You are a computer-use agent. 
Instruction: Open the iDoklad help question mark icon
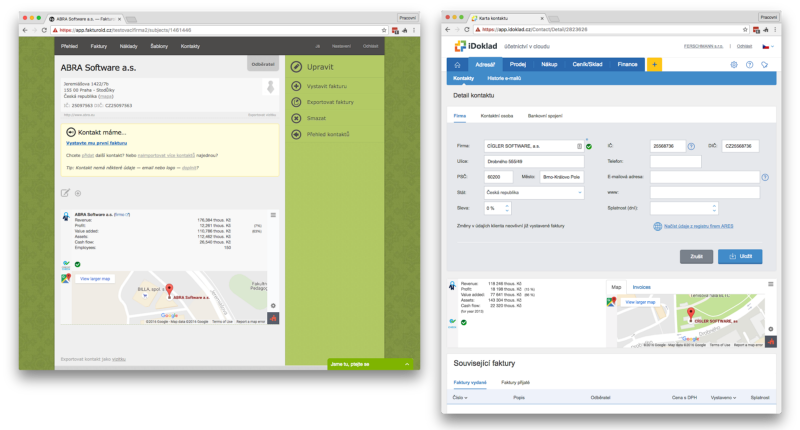click(749, 64)
